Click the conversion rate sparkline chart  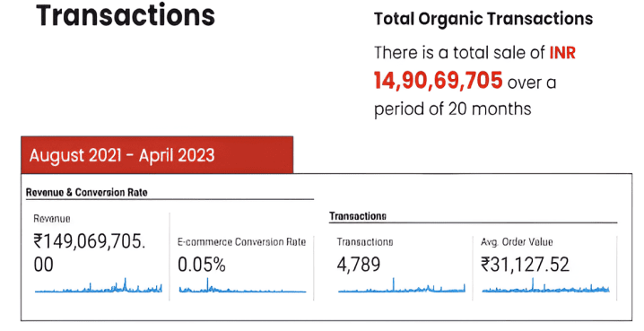tap(242, 286)
